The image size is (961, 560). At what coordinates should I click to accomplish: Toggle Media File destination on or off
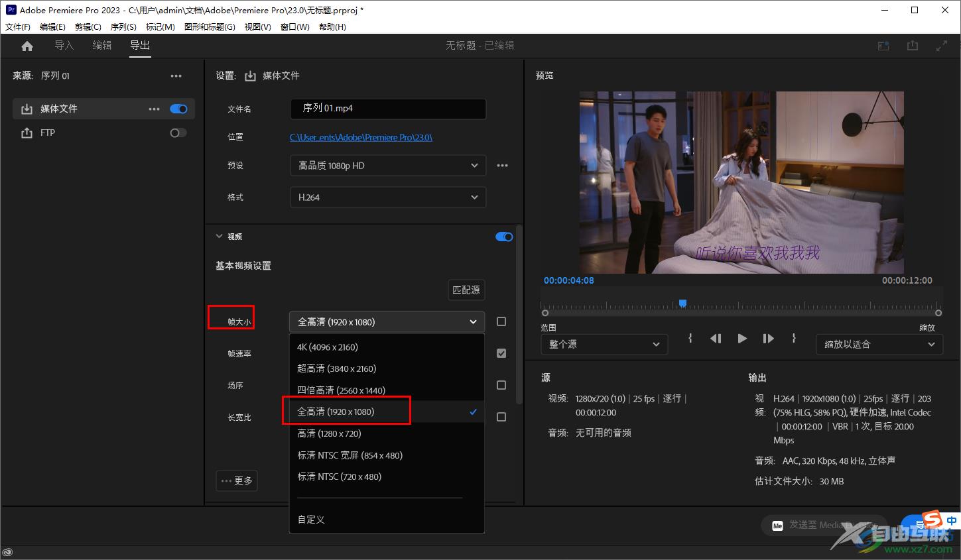(x=178, y=109)
